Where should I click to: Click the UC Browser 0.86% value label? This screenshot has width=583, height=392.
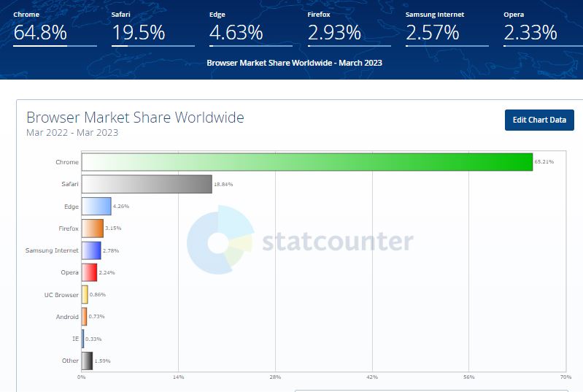[x=98, y=295]
